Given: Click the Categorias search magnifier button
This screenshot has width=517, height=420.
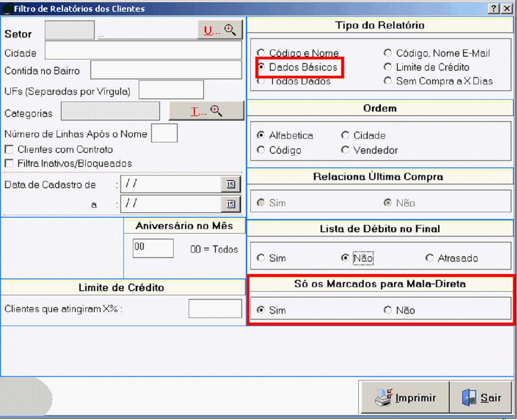Looking at the screenshot, I should pyautogui.click(x=206, y=111).
